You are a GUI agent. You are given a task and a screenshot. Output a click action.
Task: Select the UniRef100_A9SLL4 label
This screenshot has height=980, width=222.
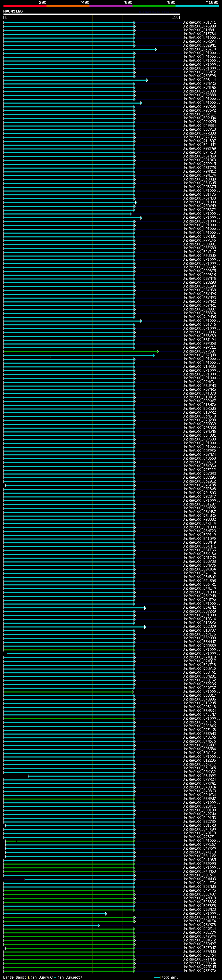point(199,80)
